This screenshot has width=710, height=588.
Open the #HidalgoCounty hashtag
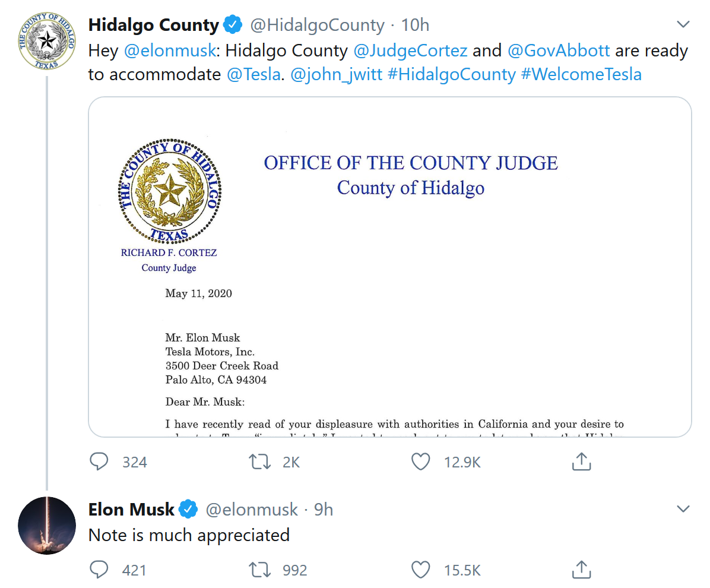(x=451, y=74)
